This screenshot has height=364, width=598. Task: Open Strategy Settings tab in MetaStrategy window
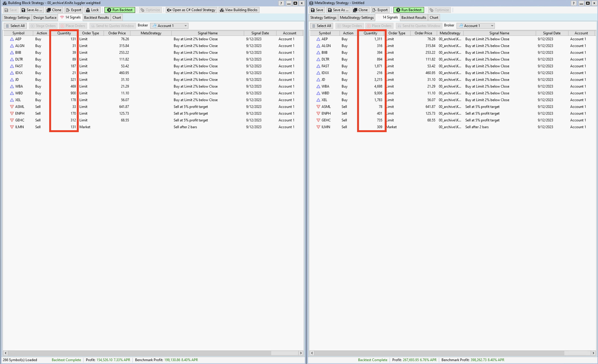323,17
